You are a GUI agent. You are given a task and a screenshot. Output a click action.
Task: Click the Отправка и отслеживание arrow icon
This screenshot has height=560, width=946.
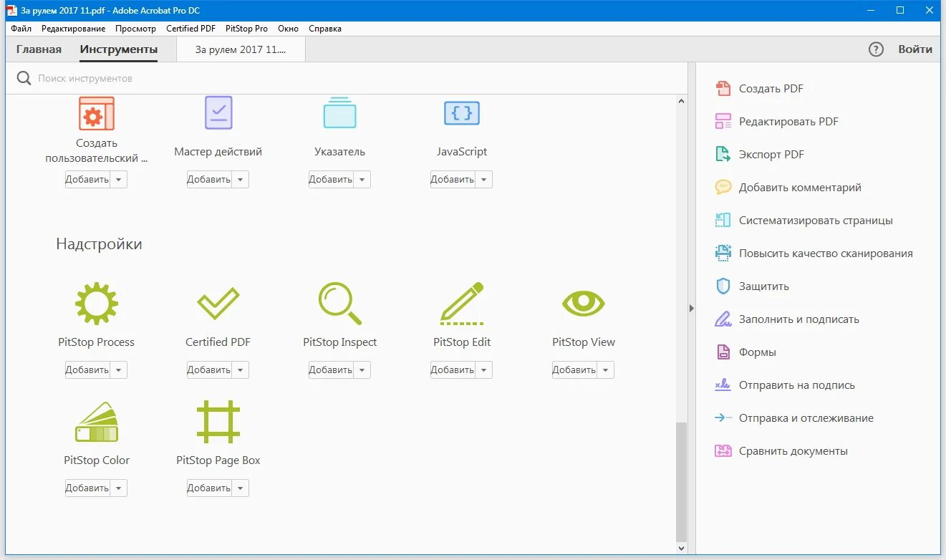pos(723,418)
